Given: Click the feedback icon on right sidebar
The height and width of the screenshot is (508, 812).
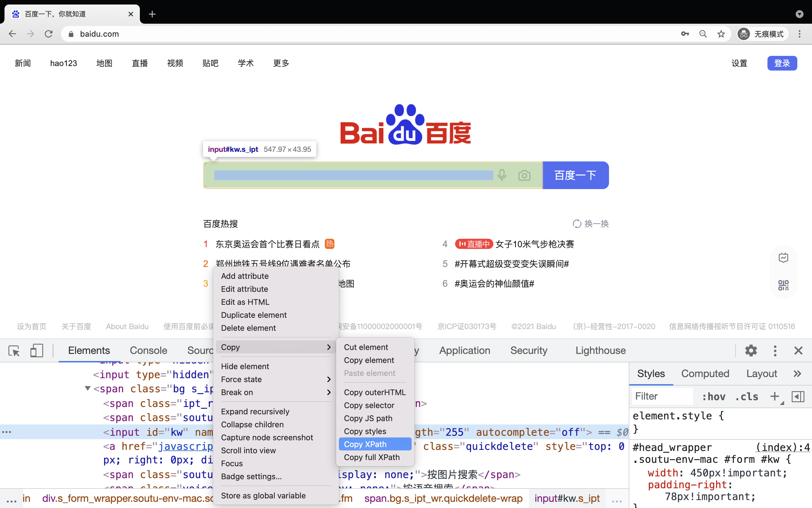Looking at the screenshot, I should tap(783, 258).
